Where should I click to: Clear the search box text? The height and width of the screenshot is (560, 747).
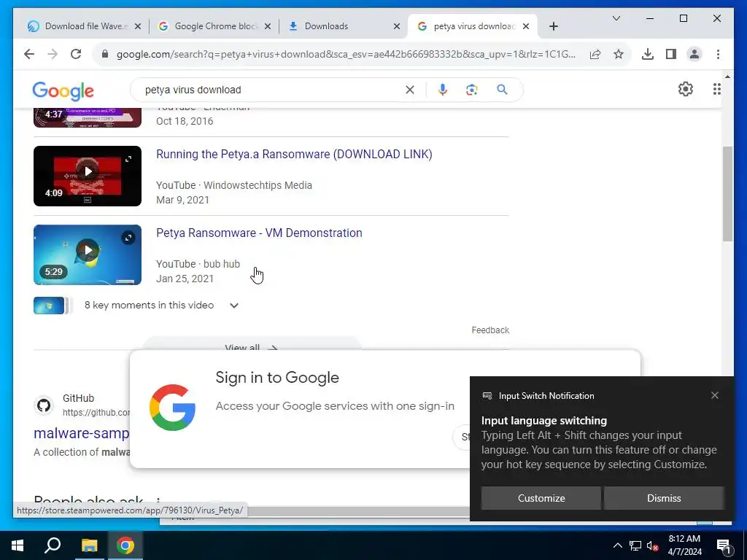point(410,90)
